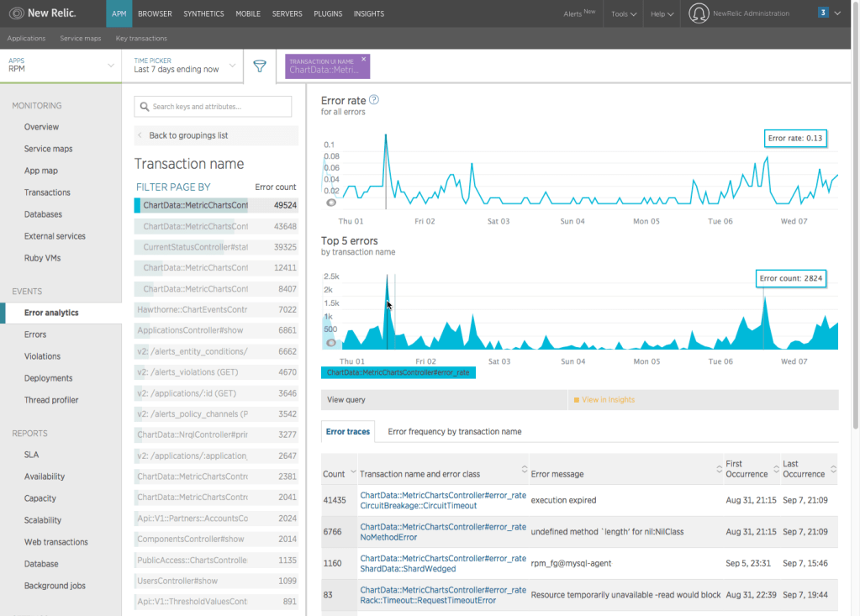The width and height of the screenshot is (860, 616).
Task: Go back to groupings list
Action: pyautogui.click(x=187, y=135)
